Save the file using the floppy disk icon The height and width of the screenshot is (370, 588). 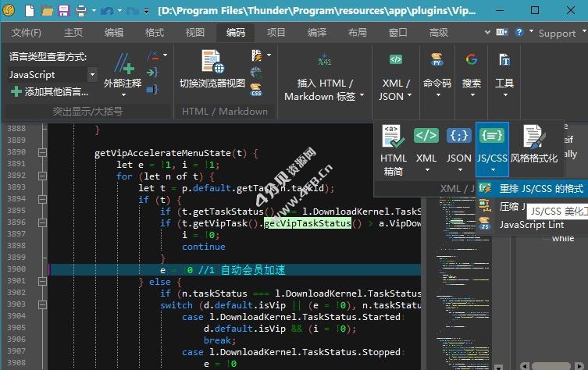(x=64, y=10)
